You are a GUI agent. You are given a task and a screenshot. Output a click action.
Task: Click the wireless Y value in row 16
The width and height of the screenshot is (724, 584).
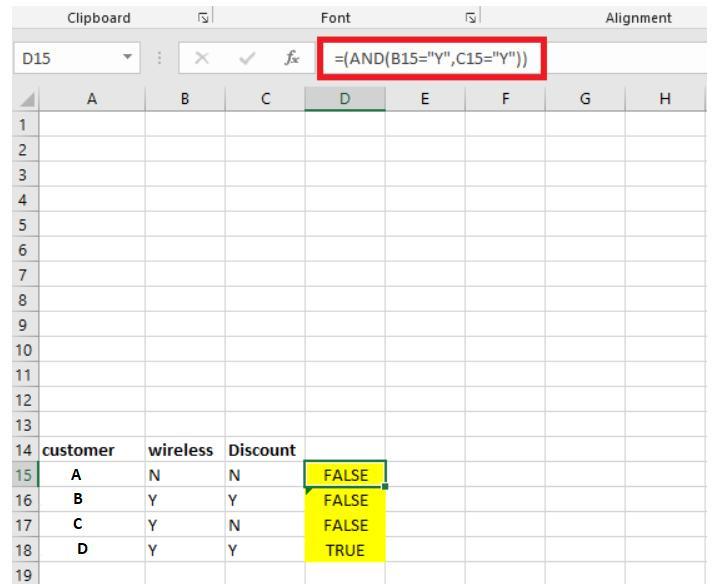185,499
